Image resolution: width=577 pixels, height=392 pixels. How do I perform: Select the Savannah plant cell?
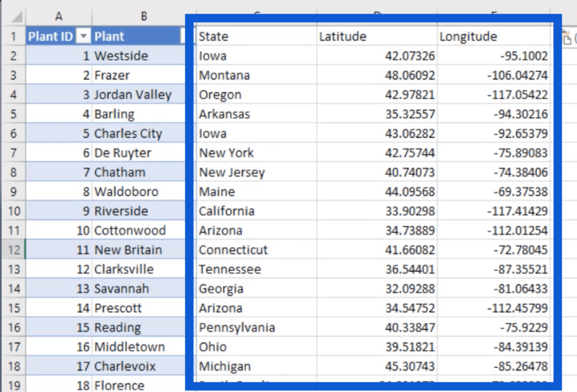(x=139, y=288)
